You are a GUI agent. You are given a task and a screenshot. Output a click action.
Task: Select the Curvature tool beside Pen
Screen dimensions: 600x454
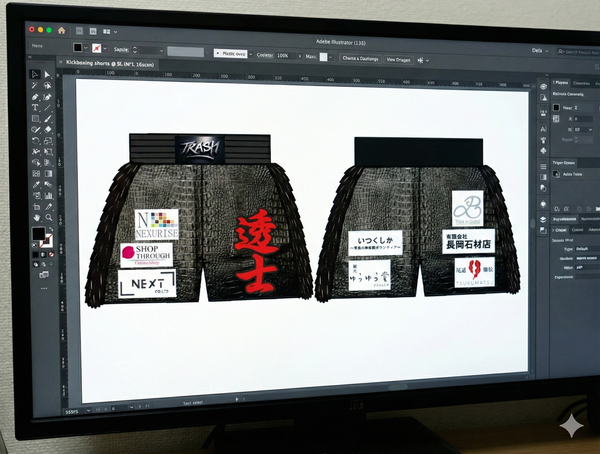coord(47,97)
